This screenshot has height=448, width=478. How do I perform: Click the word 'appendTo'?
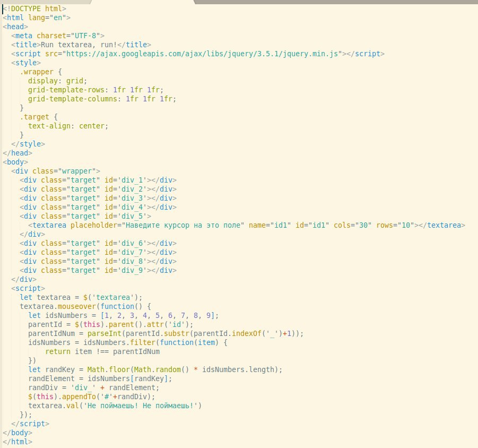[x=79, y=397]
